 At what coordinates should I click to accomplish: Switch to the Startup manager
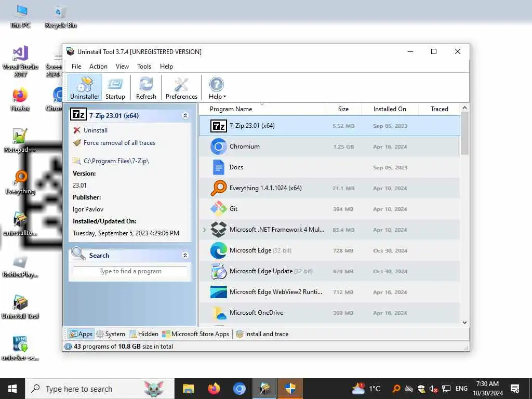pyautogui.click(x=115, y=88)
